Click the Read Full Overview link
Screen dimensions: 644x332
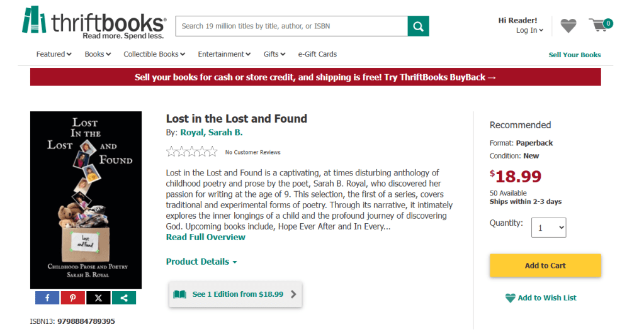coord(206,237)
